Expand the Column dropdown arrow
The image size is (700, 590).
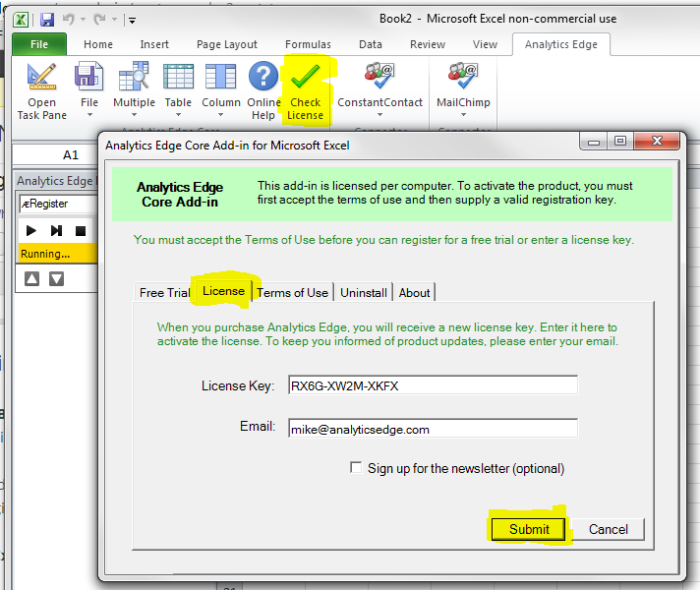[x=220, y=115]
